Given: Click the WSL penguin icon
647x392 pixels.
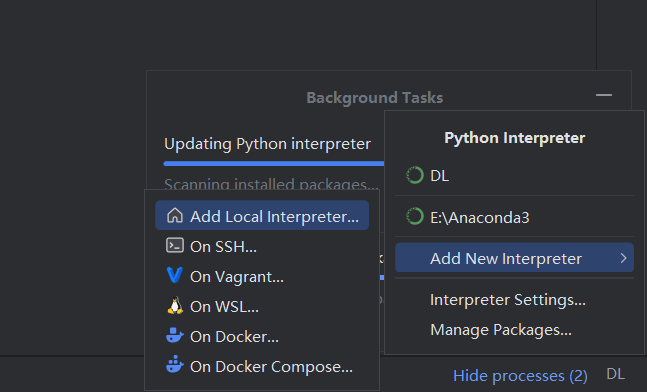Looking at the screenshot, I should pyautogui.click(x=175, y=305).
